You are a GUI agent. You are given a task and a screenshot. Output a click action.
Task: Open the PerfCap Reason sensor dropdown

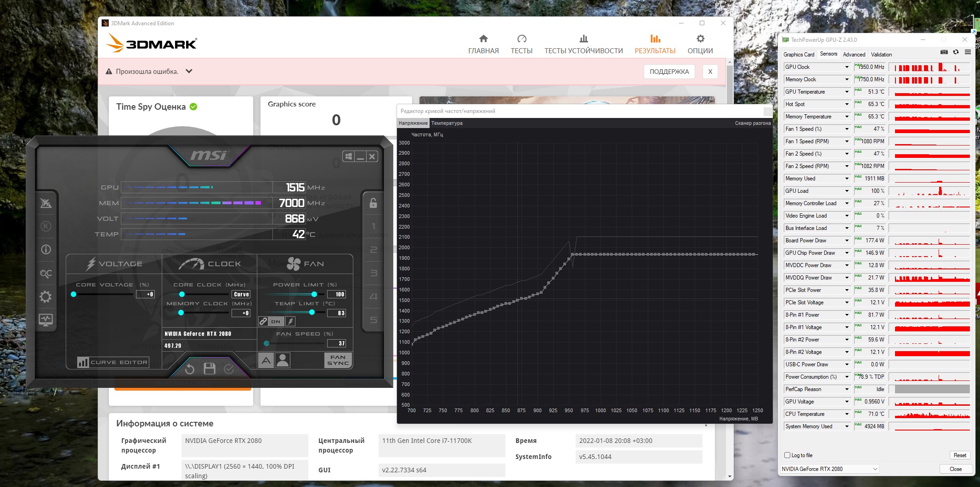pos(847,389)
